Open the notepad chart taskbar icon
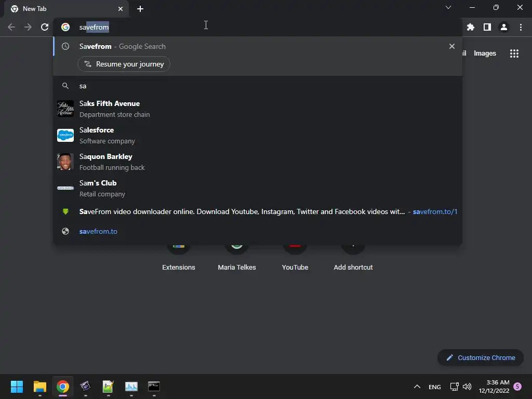 (108, 387)
